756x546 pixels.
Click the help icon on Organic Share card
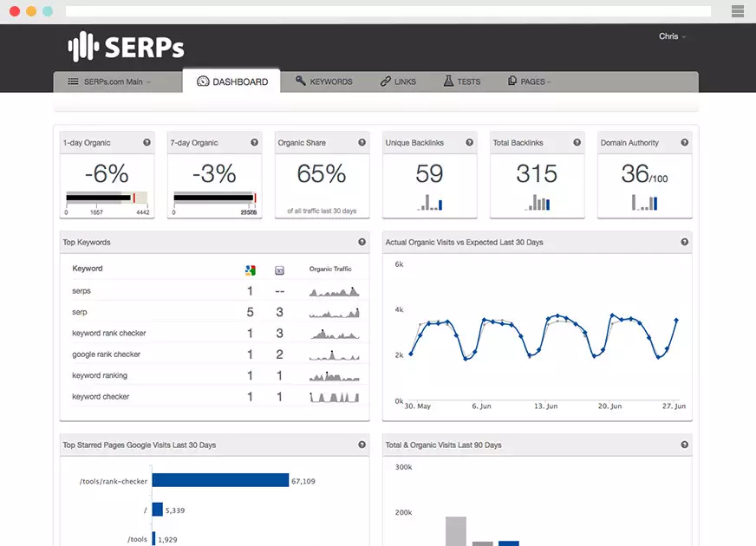(x=362, y=143)
